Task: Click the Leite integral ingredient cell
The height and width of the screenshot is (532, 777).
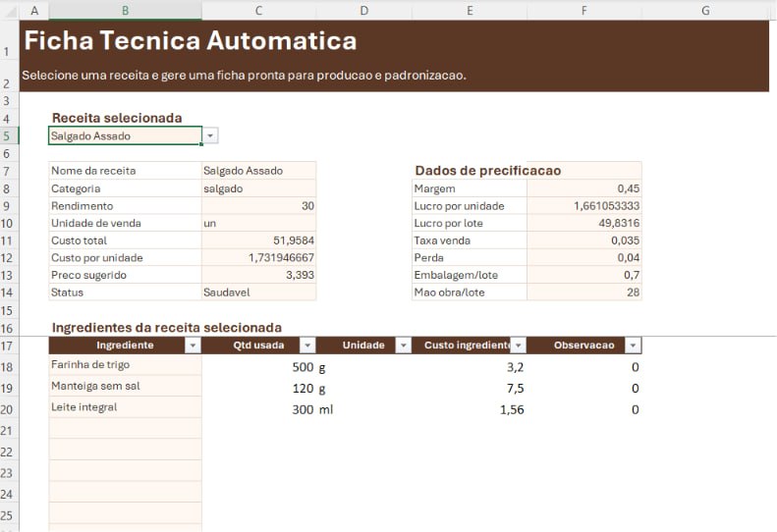Action: pyautogui.click(x=126, y=407)
